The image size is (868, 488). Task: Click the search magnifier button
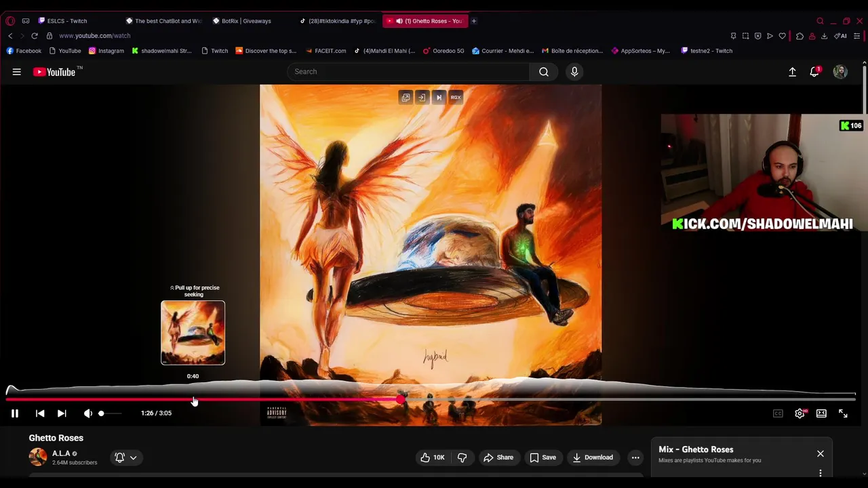click(544, 72)
